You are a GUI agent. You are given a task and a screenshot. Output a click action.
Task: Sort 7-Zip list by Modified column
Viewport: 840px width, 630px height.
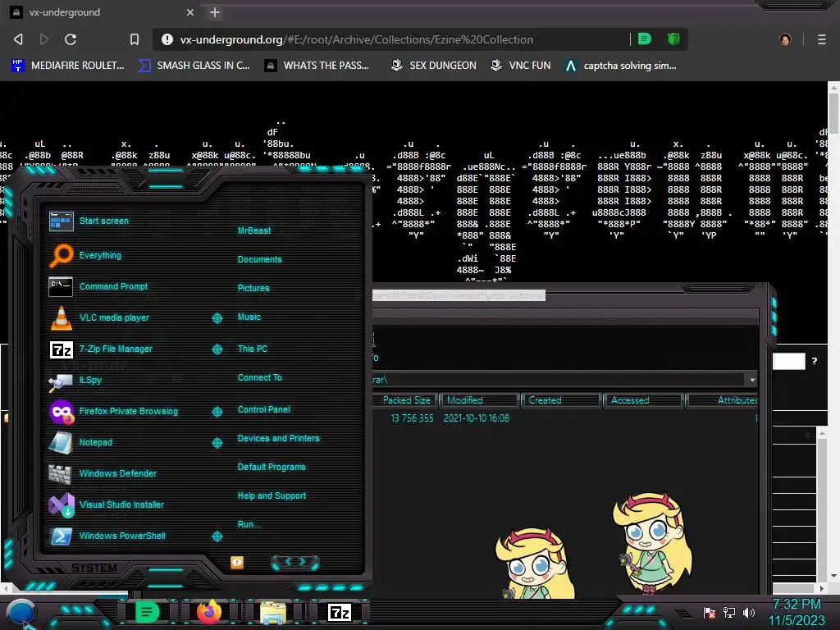tap(479, 400)
